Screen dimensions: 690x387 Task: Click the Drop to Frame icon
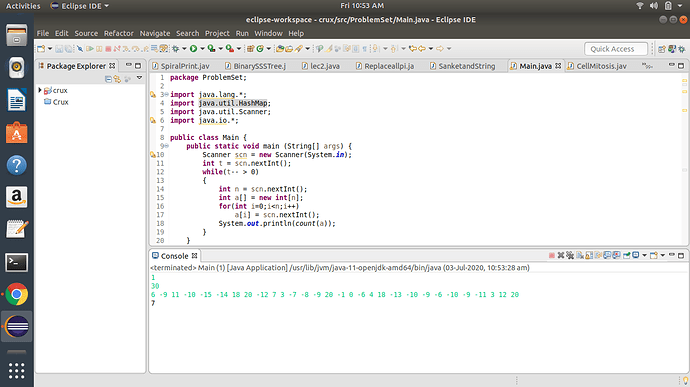[x=154, y=48]
